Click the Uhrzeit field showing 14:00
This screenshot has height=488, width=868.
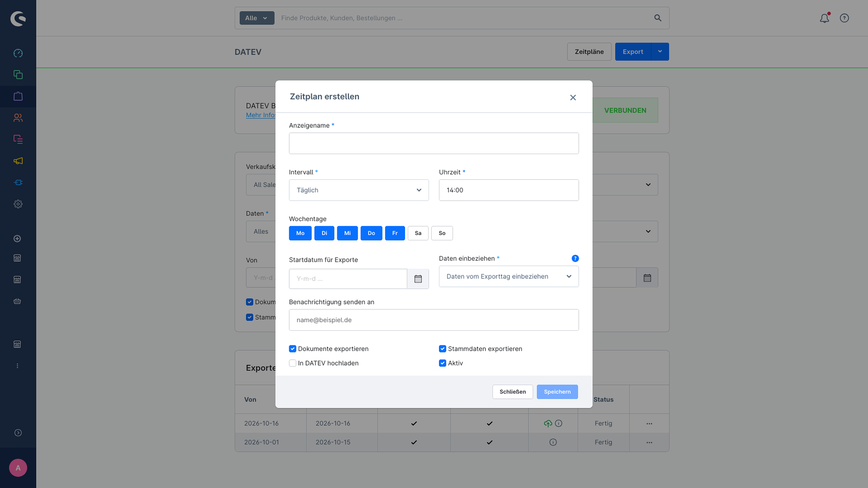click(509, 190)
